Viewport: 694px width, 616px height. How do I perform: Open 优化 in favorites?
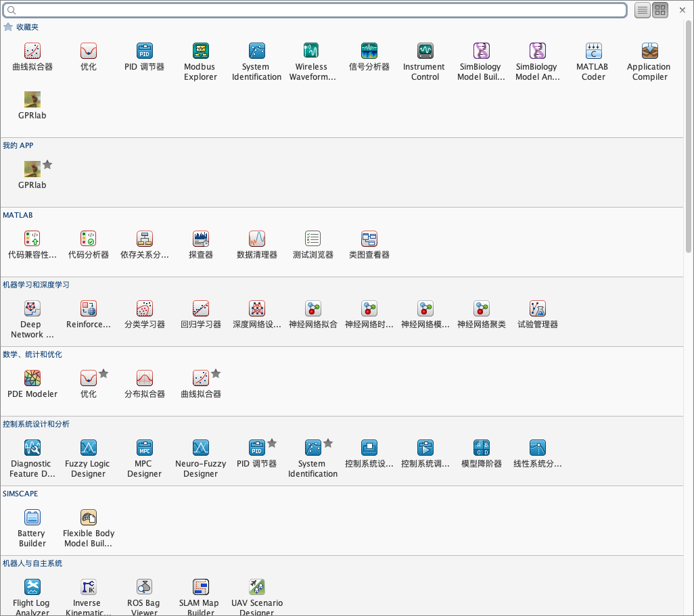[x=89, y=57]
